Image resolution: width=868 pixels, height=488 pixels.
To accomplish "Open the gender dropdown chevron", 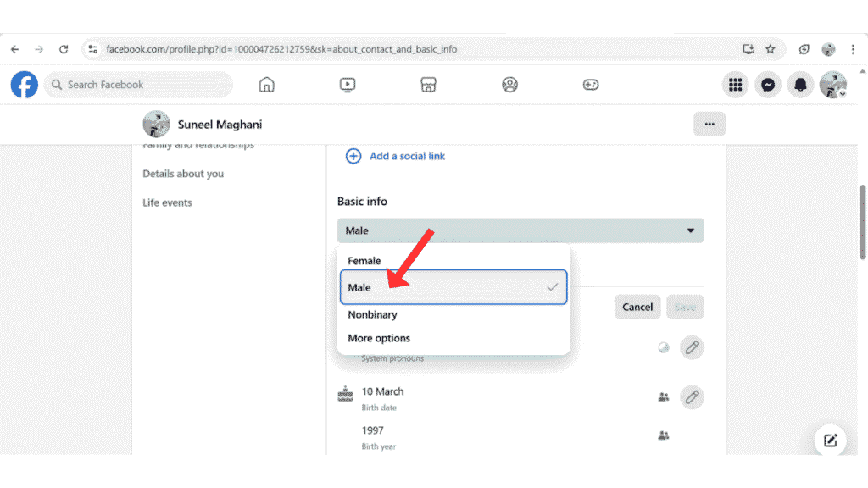I will 691,230.
